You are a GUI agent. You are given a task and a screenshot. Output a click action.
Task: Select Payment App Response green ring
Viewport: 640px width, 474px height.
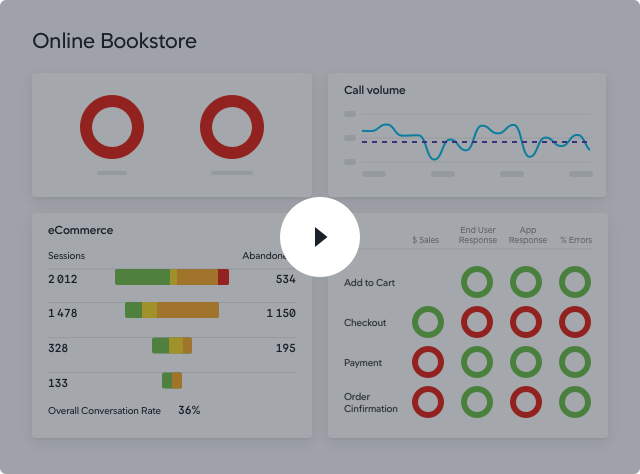526,362
